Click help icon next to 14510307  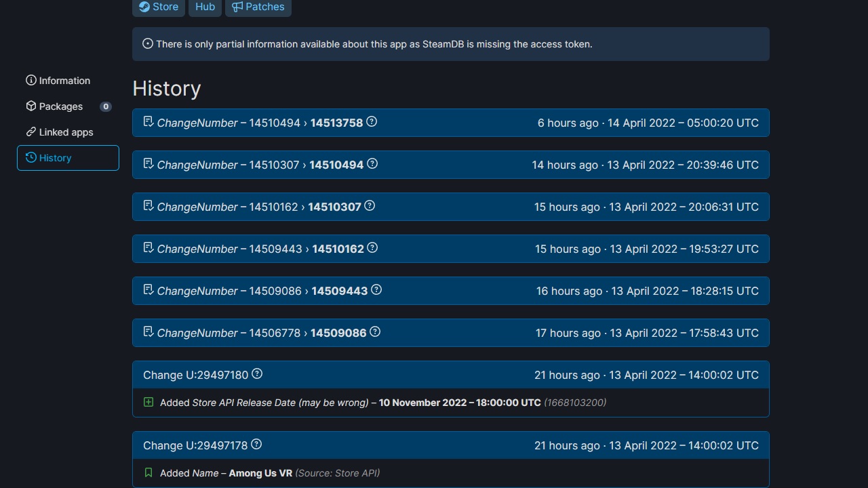point(370,206)
